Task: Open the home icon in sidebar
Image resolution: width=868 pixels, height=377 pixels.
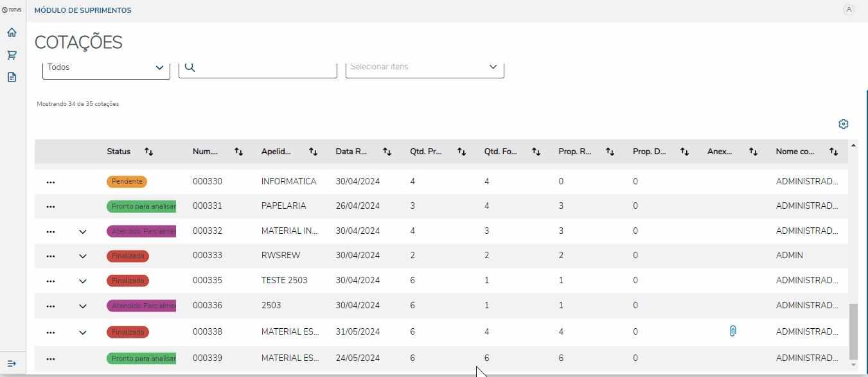Action: tap(12, 33)
